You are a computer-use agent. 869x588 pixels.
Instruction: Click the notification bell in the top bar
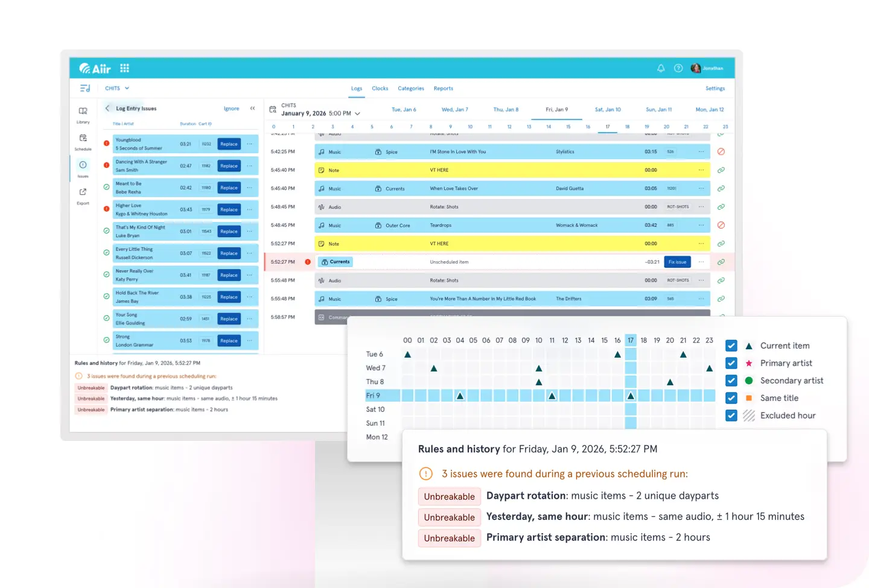coord(661,68)
